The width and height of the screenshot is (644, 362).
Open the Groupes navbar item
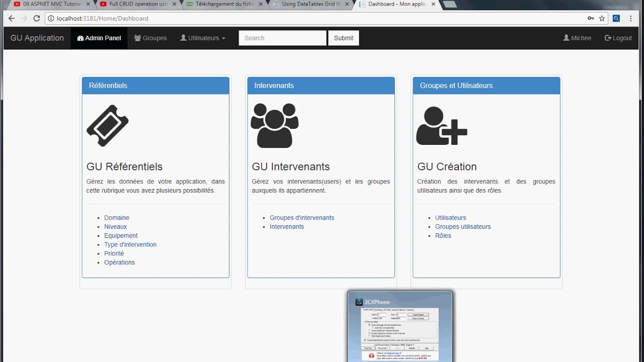click(x=150, y=38)
